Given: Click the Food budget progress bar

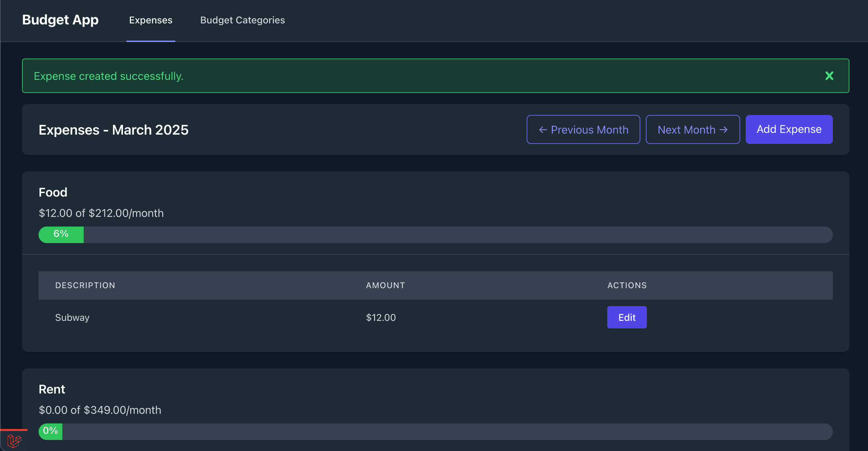Looking at the screenshot, I should coord(435,235).
